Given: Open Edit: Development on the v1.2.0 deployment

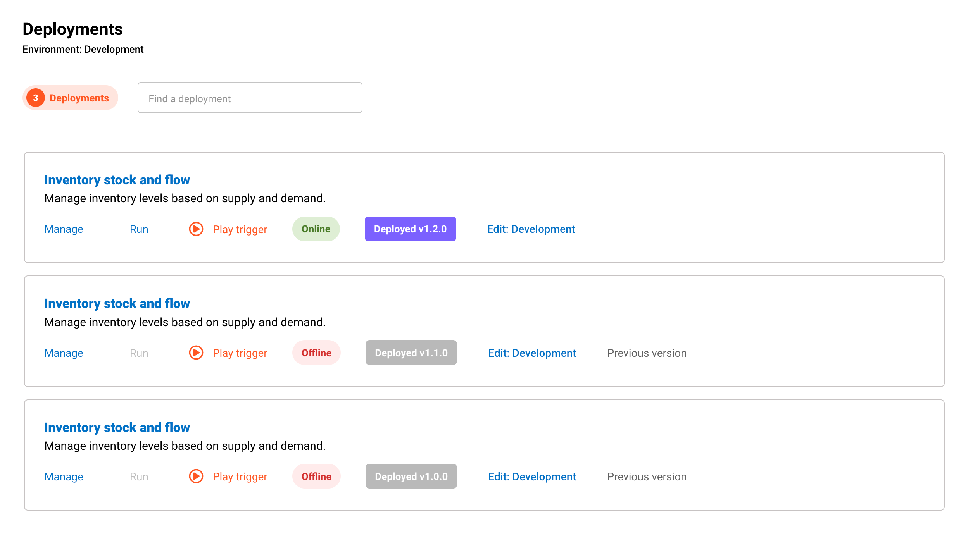Looking at the screenshot, I should [x=531, y=229].
